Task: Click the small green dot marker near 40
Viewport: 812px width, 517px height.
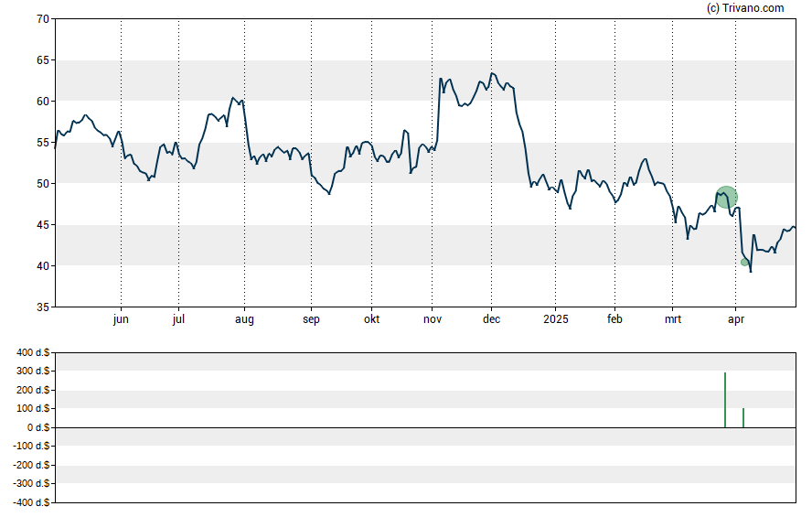Action: [x=744, y=262]
